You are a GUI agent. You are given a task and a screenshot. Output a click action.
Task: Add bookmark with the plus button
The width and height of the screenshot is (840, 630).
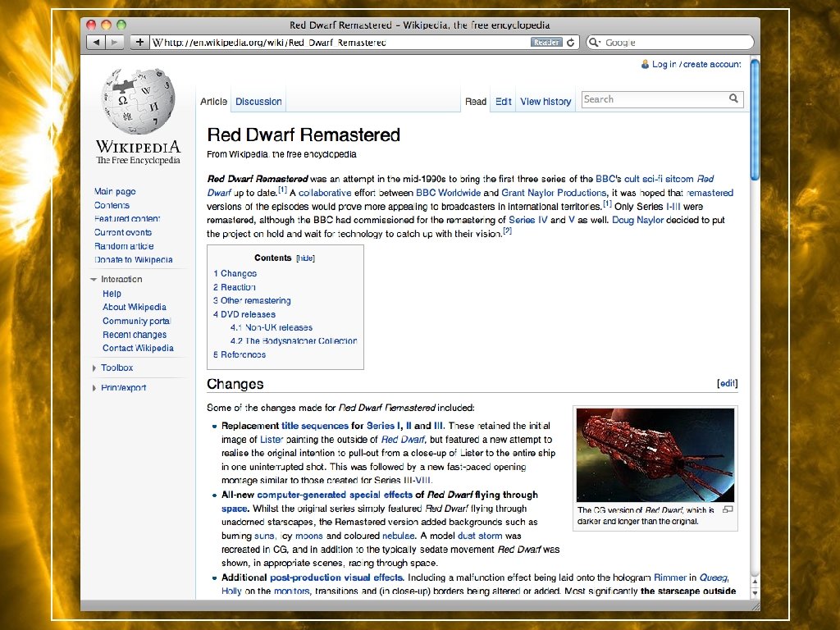pos(139,43)
